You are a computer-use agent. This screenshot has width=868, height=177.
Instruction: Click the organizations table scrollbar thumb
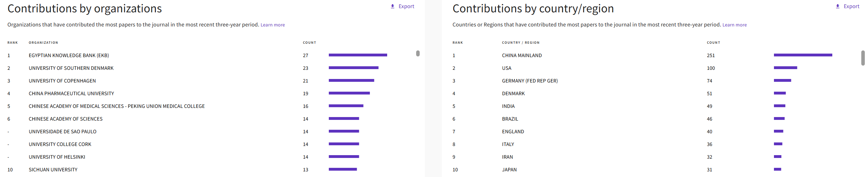[418, 53]
